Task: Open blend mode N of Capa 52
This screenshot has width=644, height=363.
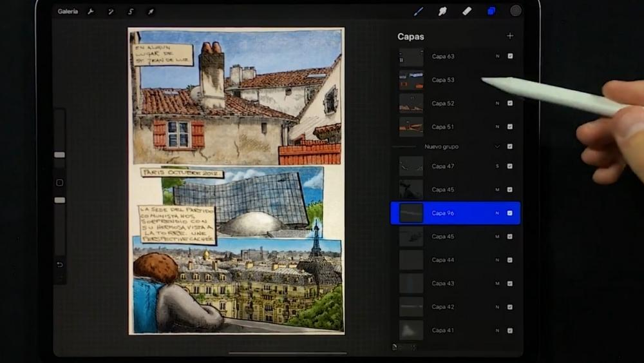Action: pos(497,103)
